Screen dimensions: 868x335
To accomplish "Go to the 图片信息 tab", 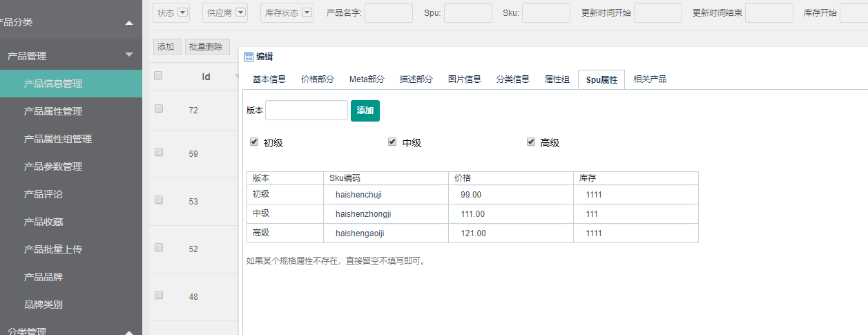I will coord(465,79).
